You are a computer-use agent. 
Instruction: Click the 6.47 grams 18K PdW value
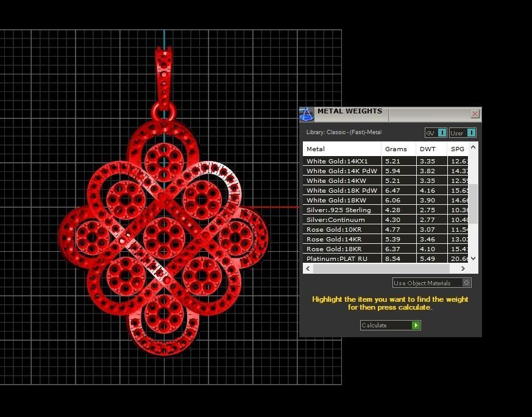[x=392, y=191]
